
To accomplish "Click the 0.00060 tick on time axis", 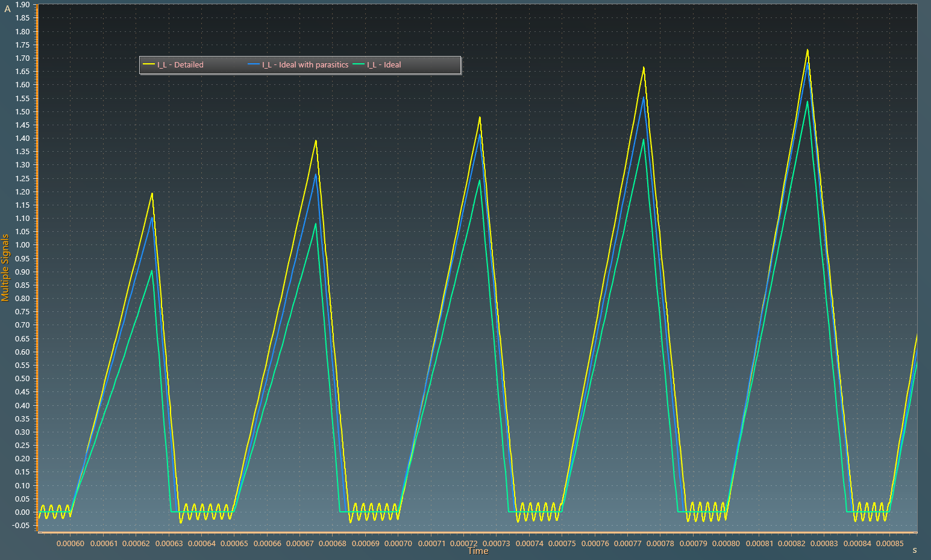I will click(x=71, y=544).
